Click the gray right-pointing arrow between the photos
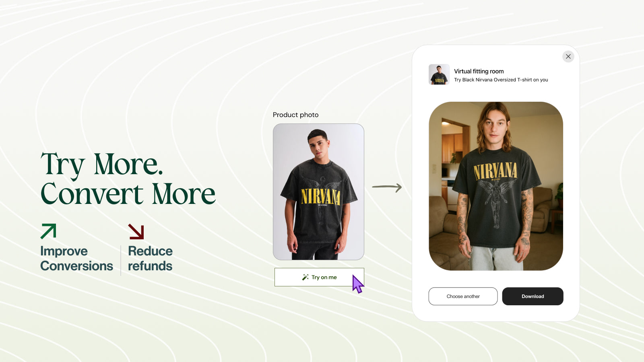Image resolution: width=644 pixels, height=362 pixels. 387,187
